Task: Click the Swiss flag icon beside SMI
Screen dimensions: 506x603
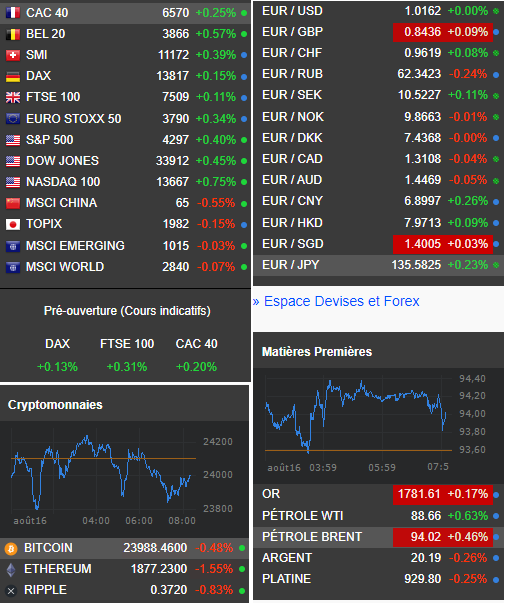Action: (13, 55)
